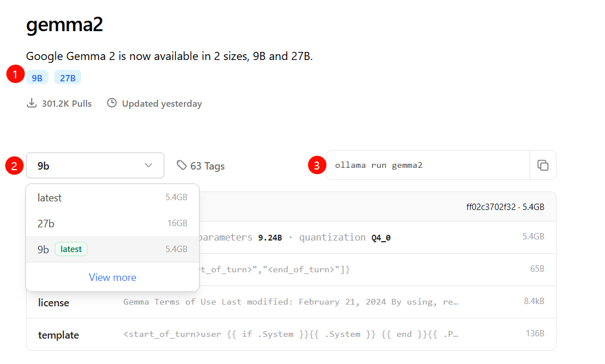
Task: Click the 8.4kB license size
Action: click(534, 301)
